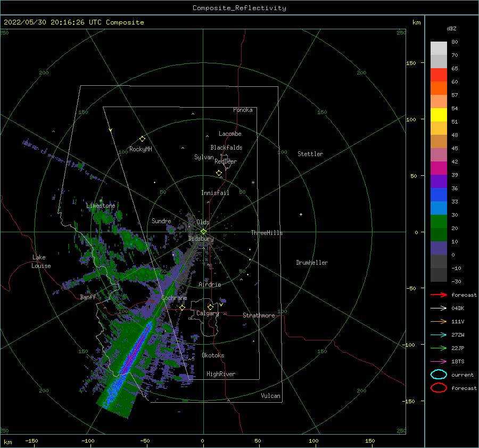Screen dimensions: 479x448
Task: Click the 30 dBZ light blue swatch
Action: click(439, 208)
